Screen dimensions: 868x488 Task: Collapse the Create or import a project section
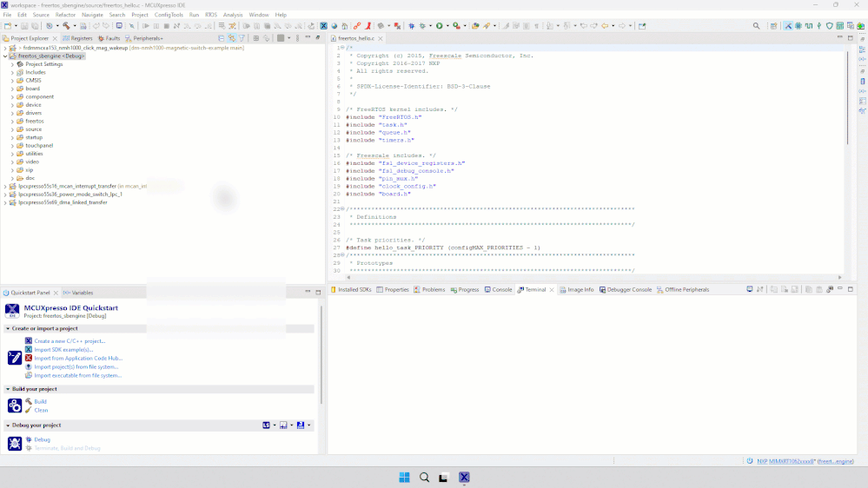8,328
